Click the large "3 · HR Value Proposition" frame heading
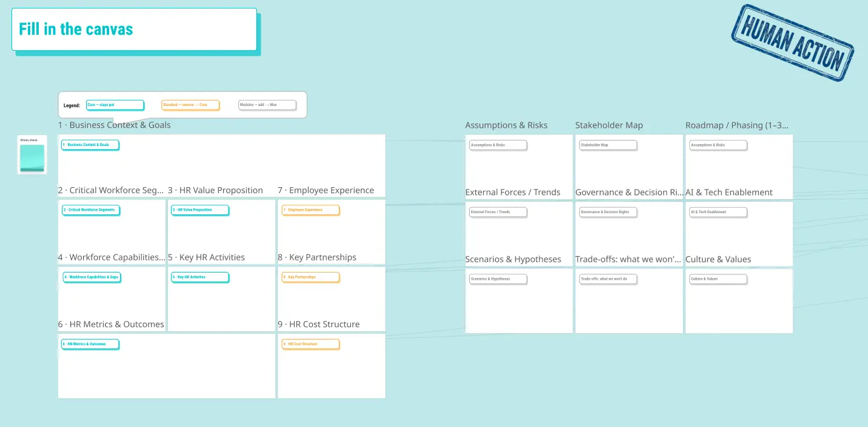 (215, 190)
